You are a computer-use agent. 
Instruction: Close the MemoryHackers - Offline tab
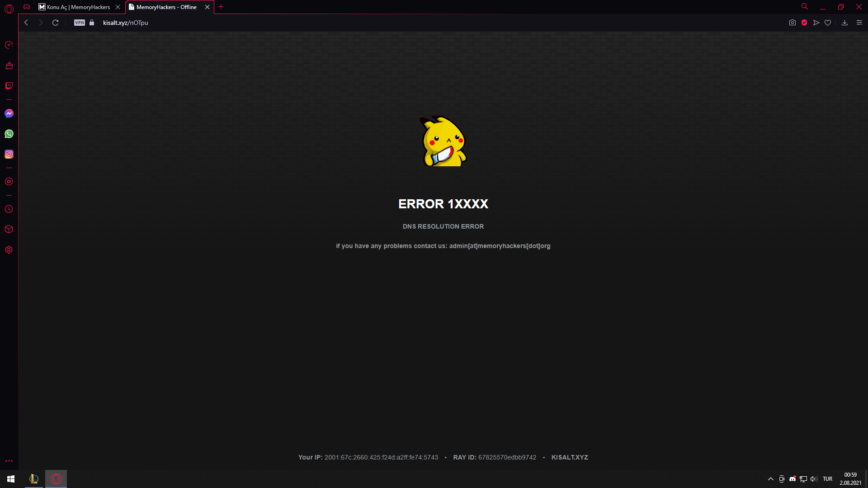[x=207, y=7]
